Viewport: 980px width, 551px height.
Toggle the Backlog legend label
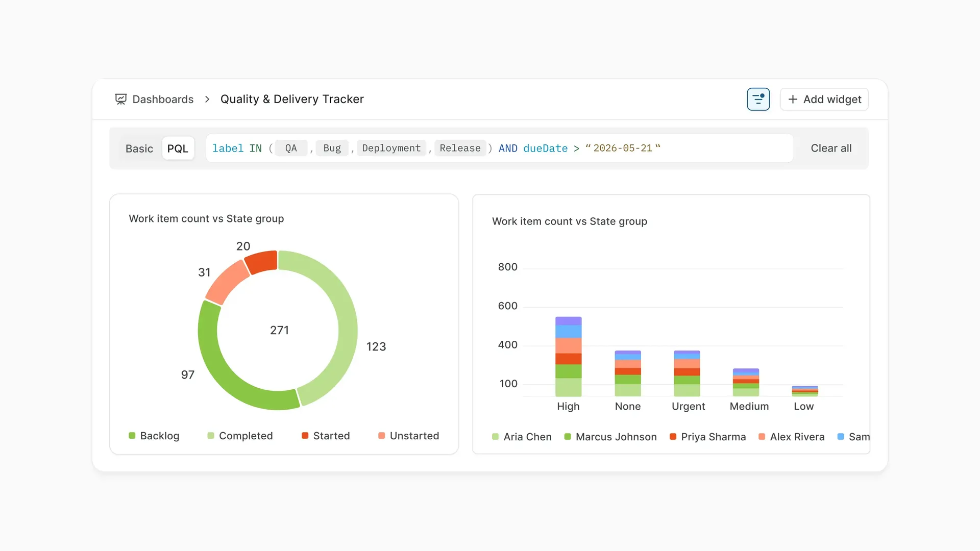coord(160,436)
